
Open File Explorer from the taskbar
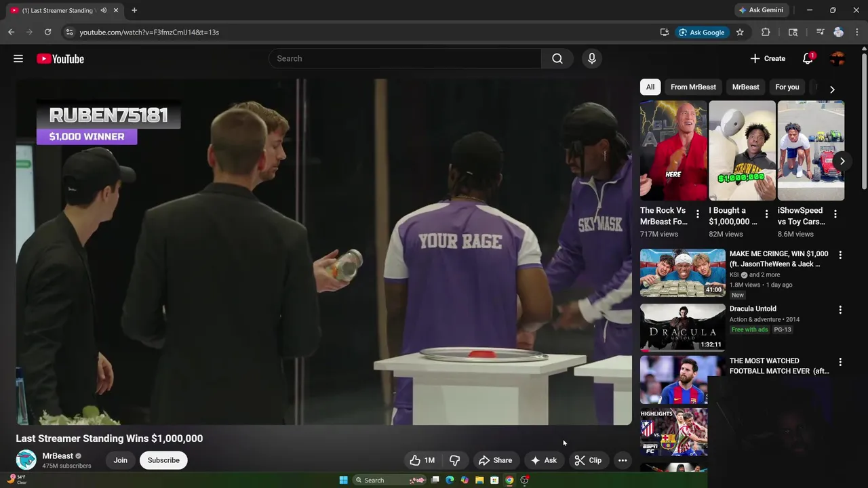point(479,480)
